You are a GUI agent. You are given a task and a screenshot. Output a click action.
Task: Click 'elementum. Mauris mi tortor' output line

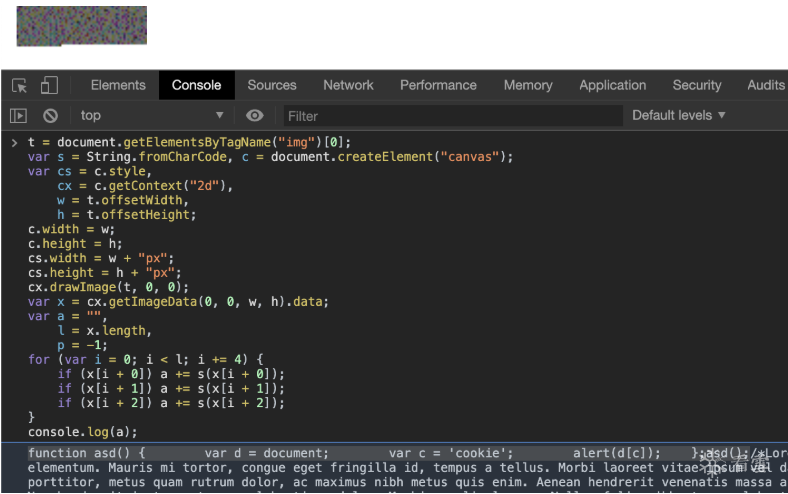(408, 468)
